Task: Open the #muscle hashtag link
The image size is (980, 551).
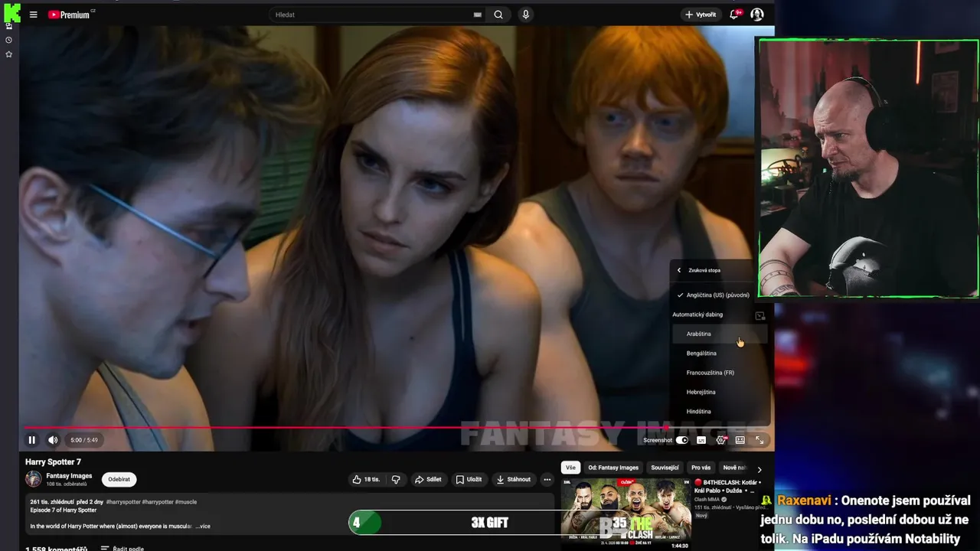Action: coord(186,502)
